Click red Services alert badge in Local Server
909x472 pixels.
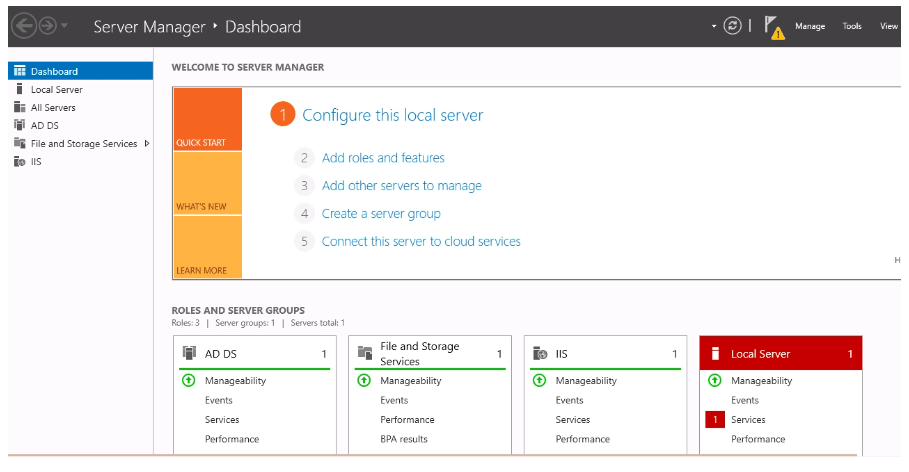pos(715,419)
